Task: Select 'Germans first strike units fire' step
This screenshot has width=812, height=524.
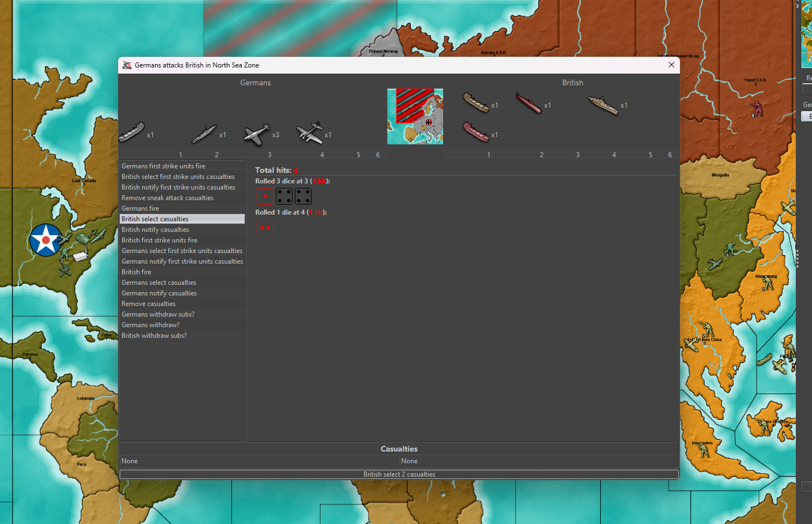Action: [182, 166]
